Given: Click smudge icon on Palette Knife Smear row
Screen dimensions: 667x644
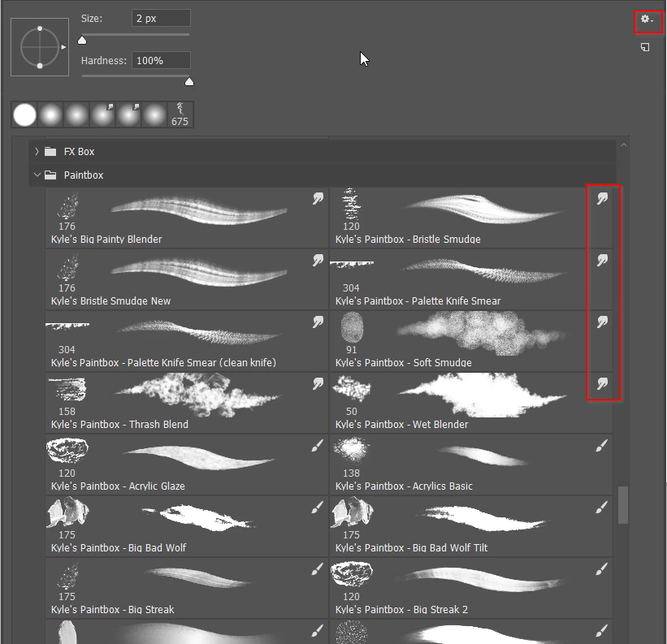Looking at the screenshot, I should (x=602, y=260).
